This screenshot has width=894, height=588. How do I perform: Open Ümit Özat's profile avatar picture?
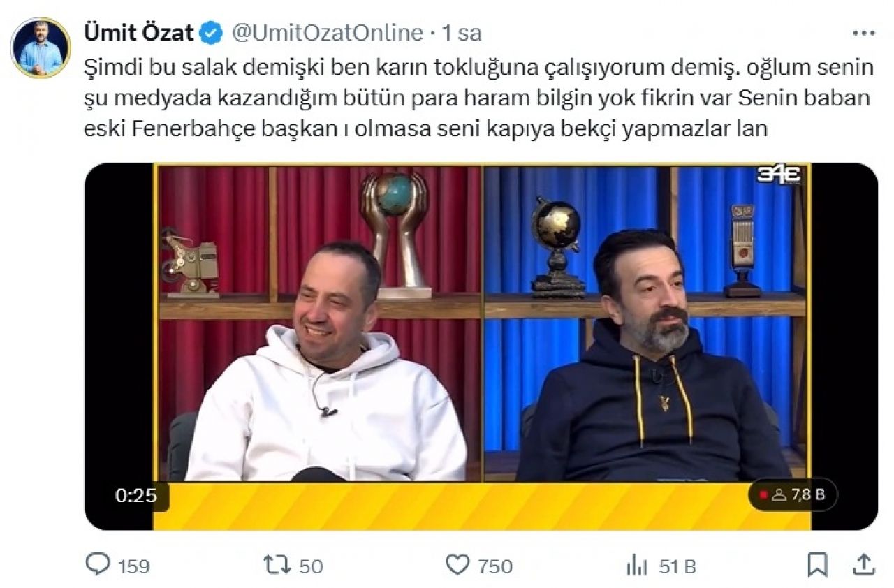[x=41, y=47]
